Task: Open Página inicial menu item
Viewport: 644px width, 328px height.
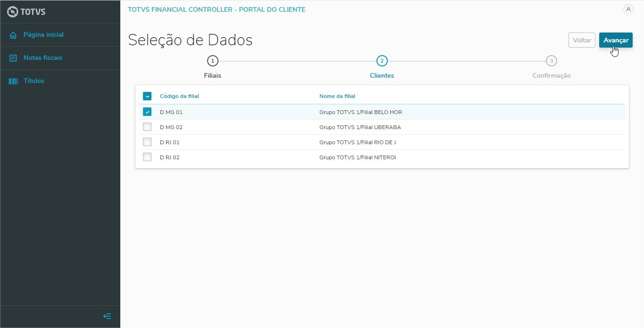Action: coord(43,35)
